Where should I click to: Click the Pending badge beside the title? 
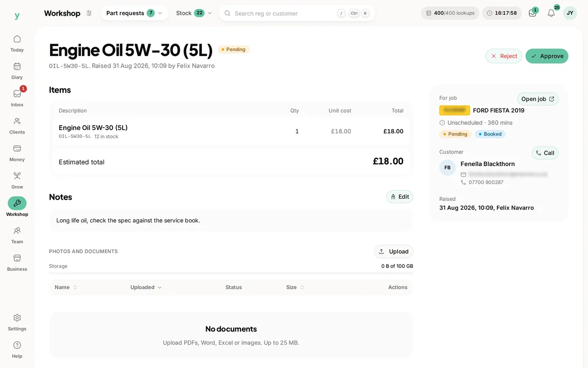(234, 50)
